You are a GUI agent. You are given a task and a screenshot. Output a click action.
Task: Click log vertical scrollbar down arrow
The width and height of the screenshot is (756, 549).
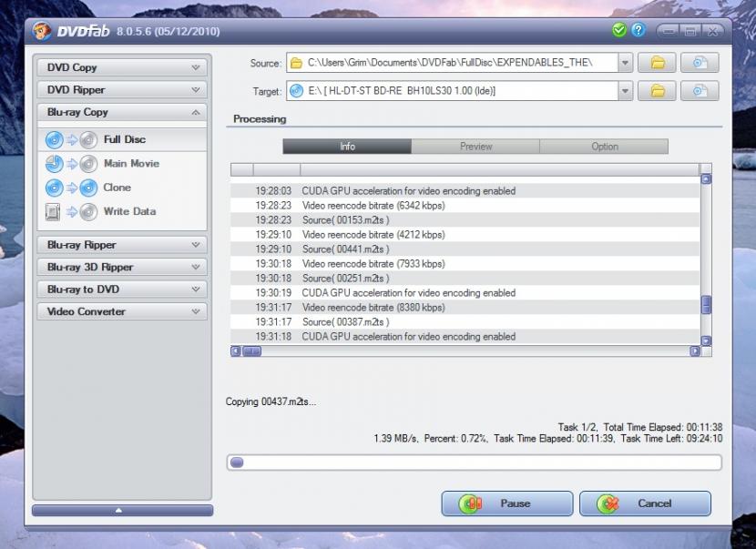pyautogui.click(x=706, y=341)
